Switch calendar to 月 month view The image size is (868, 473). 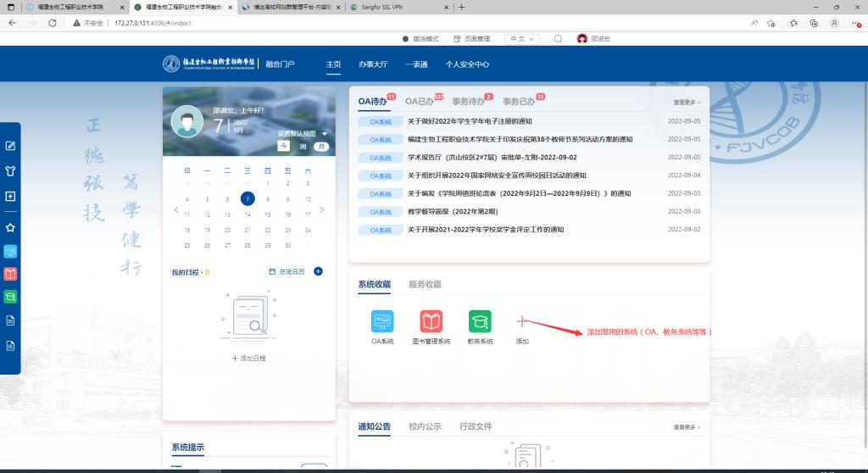coord(321,147)
